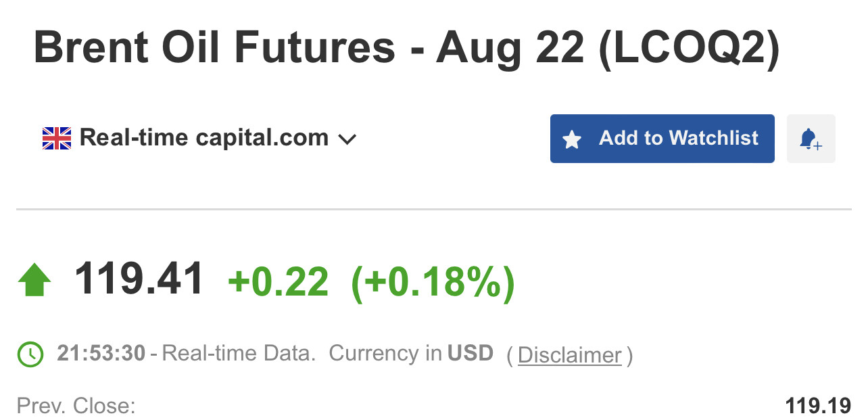868x420 pixels.
Task: Click the Real-time Data label
Action: coord(239,354)
